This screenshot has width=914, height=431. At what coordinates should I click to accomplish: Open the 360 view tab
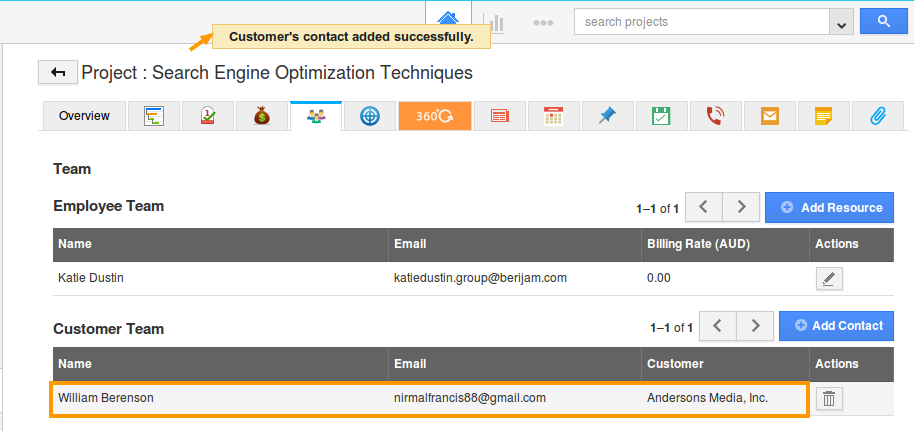(434, 116)
